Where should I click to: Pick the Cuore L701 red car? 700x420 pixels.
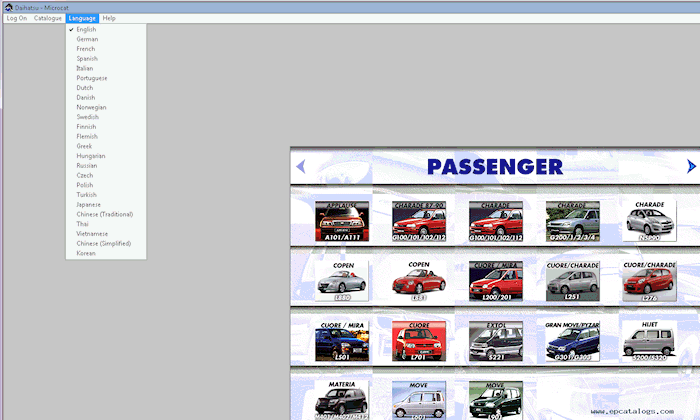419,341
